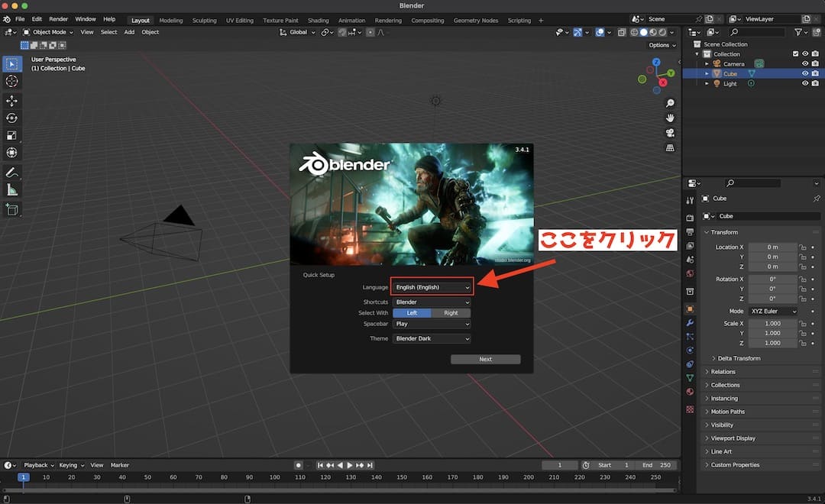Disable Cube render camera icon
This screenshot has height=504, width=825.
coord(815,73)
